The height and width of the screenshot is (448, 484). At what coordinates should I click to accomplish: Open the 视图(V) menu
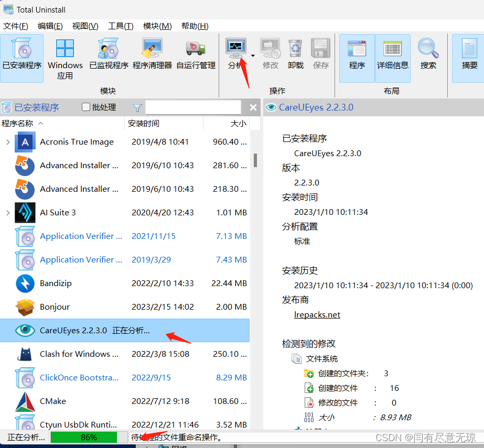point(85,26)
